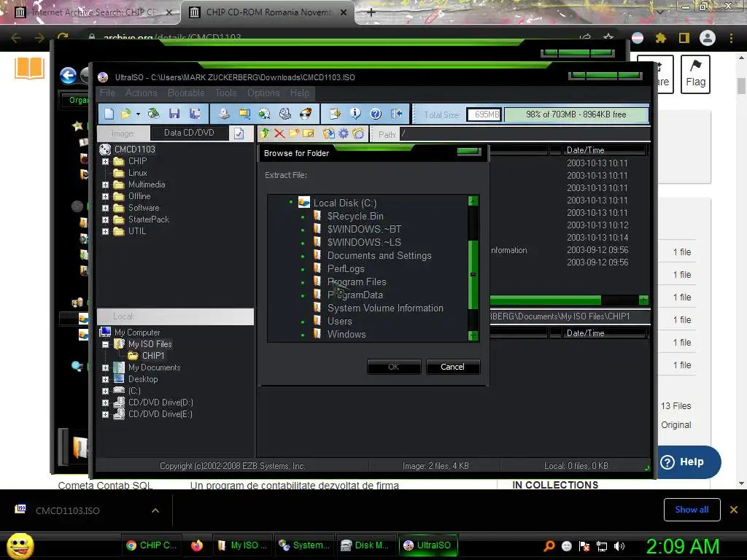The height and width of the screenshot is (560, 747).
Task: Click the Rename icon
Action: pyautogui.click(x=309, y=134)
